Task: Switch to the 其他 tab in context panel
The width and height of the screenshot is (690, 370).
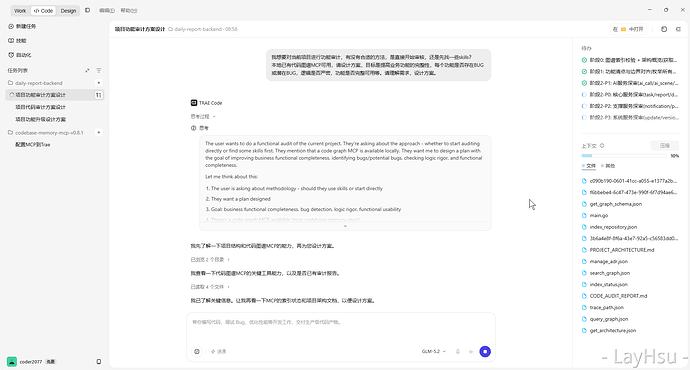Action: pyautogui.click(x=608, y=166)
